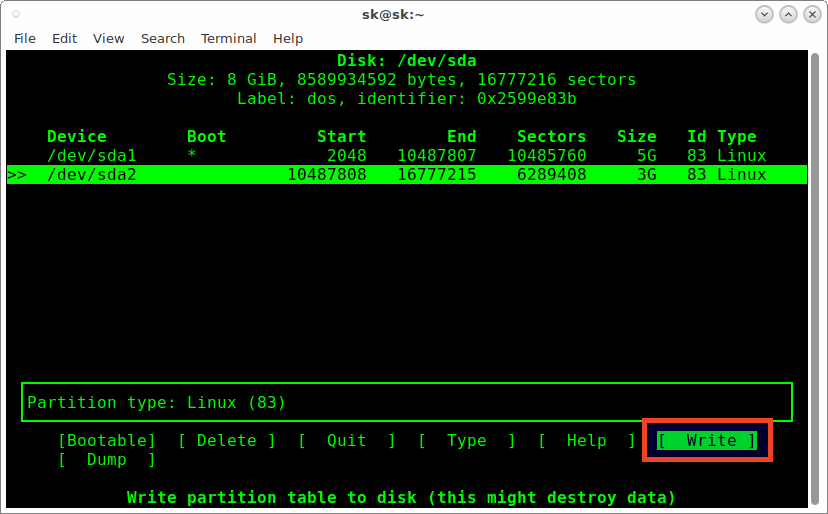The width and height of the screenshot is (828, 514).
Task: Open the Edit menu
Action: 64,39
